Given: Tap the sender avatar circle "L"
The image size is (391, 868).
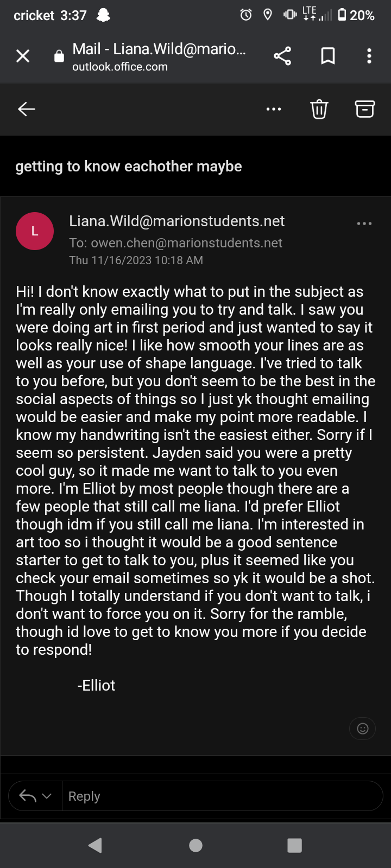Looking at the screenshot, I should (35, 231).
